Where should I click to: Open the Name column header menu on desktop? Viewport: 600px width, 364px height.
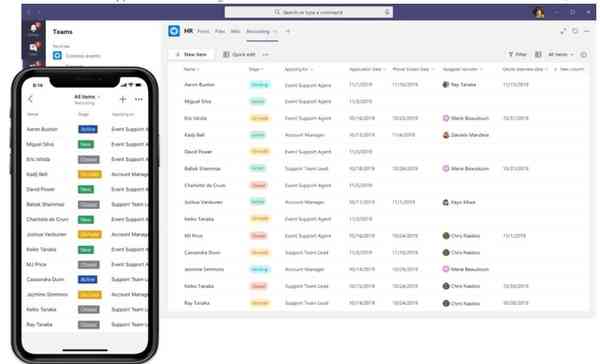[x=191, y=69]
